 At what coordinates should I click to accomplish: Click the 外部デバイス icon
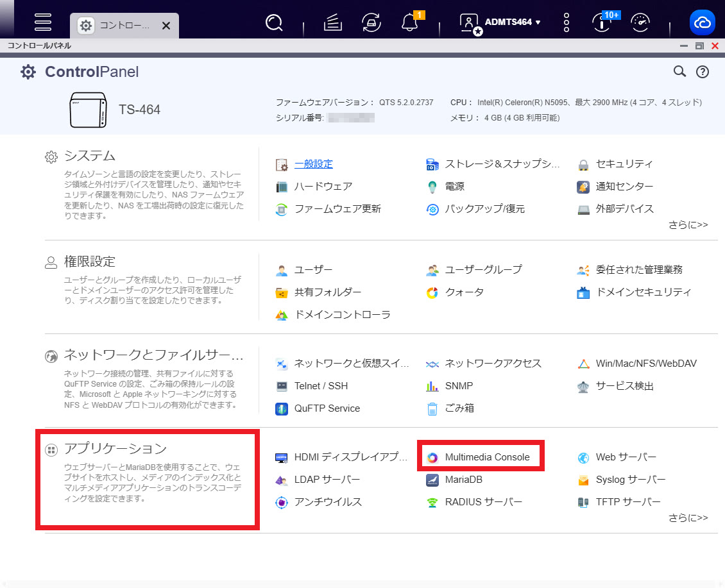tap(583, 210)
